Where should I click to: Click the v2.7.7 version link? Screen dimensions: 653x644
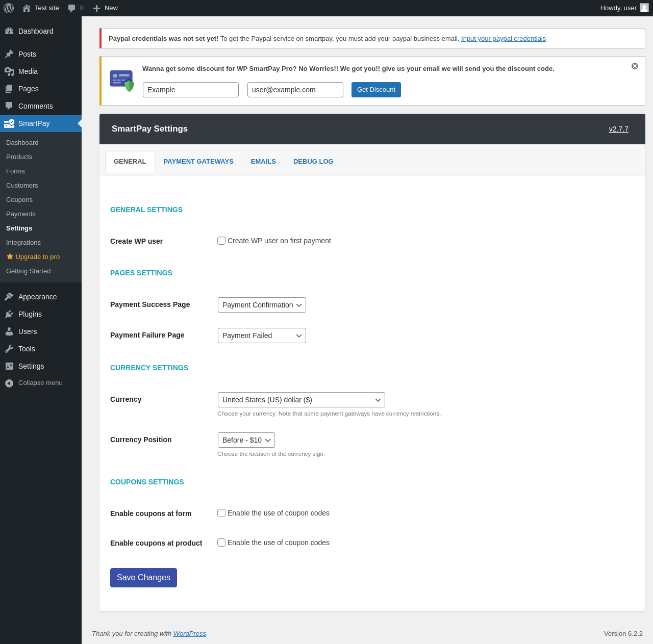pyautogui.click(x=619, y=129)
